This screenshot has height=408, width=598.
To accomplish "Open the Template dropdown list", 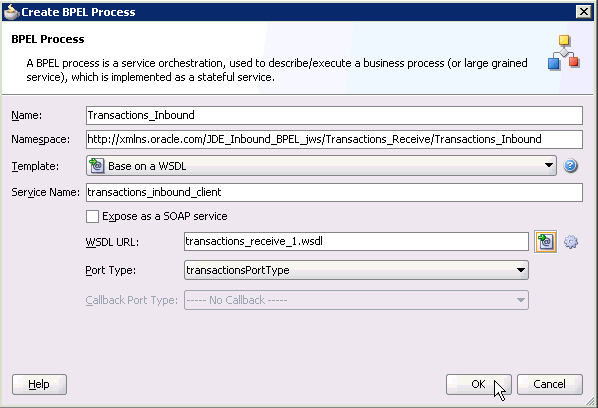I will (321, 166).
